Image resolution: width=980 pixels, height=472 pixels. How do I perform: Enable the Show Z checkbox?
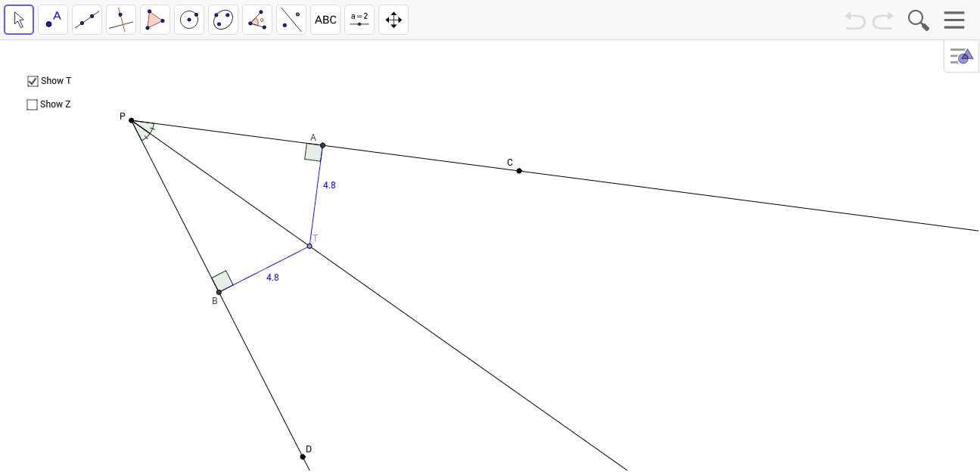coord(32,104)
